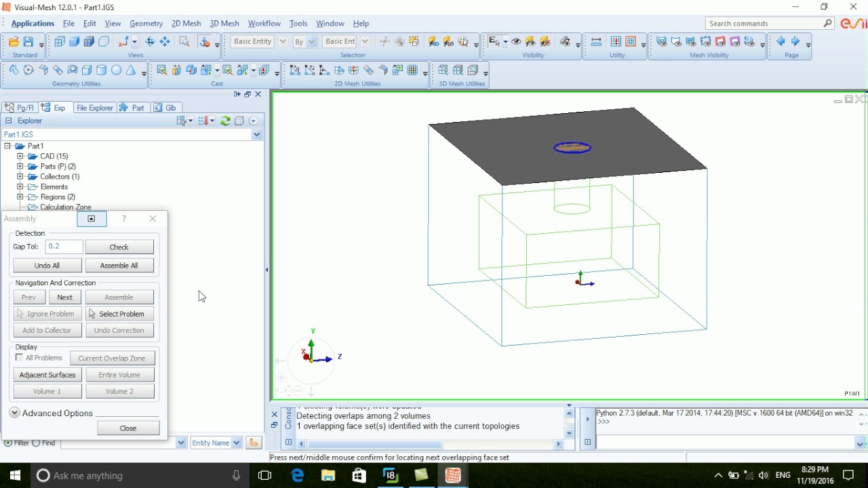This screenshot has height=488, width=868.
Task: Click the sphere geometry icon
Action: (x=116, y=70)
